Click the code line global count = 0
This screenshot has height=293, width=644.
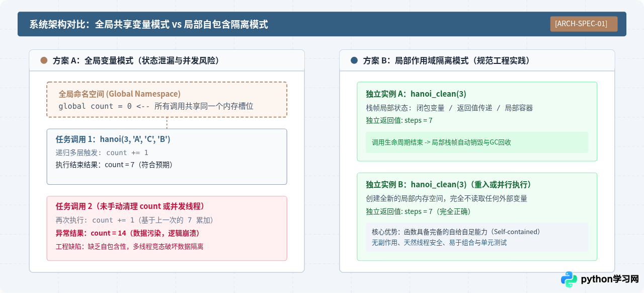(156, 106)
